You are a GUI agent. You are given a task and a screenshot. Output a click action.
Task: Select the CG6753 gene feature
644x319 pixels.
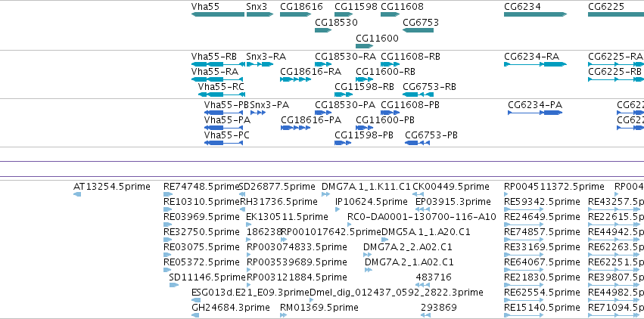pyautogui.click(x=418, y=30)
